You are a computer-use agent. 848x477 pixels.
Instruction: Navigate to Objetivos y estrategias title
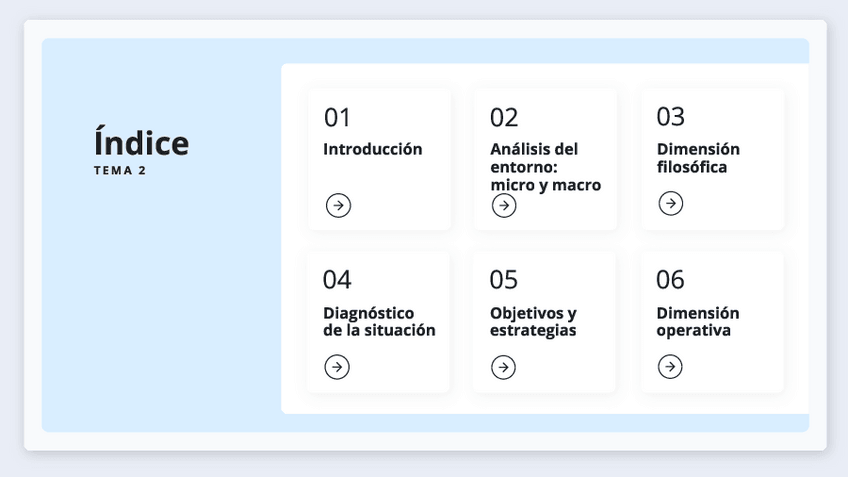533,322
